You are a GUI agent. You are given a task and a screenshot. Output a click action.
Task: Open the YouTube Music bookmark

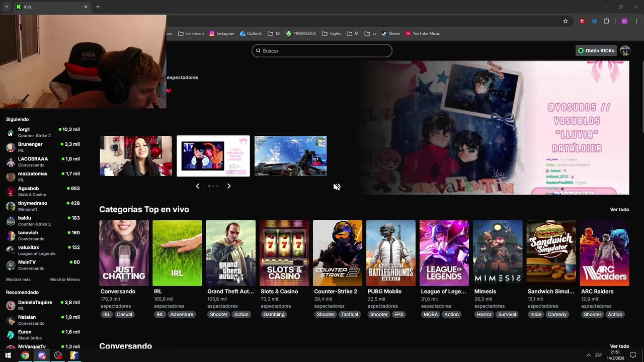(423, 34)
